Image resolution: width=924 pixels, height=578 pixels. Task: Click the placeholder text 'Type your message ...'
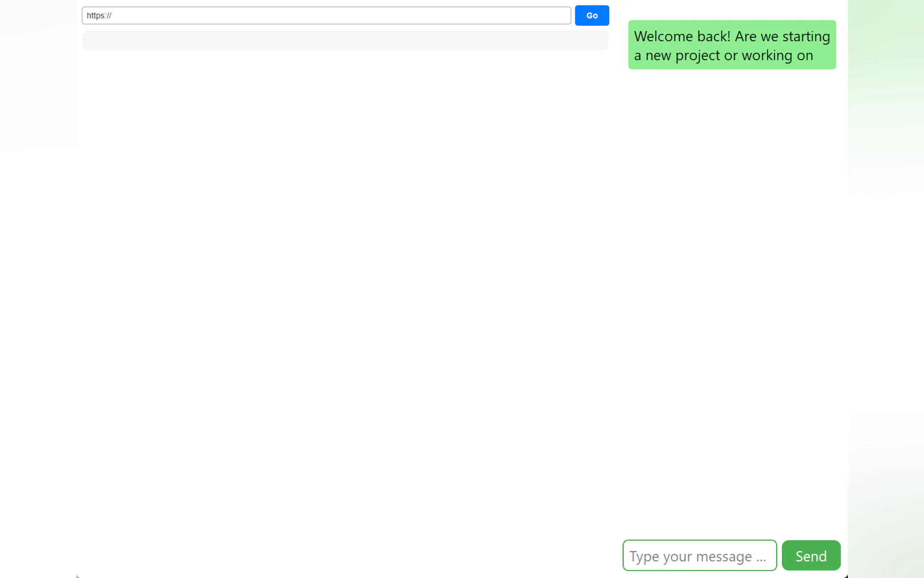click(x=697, y=556)
